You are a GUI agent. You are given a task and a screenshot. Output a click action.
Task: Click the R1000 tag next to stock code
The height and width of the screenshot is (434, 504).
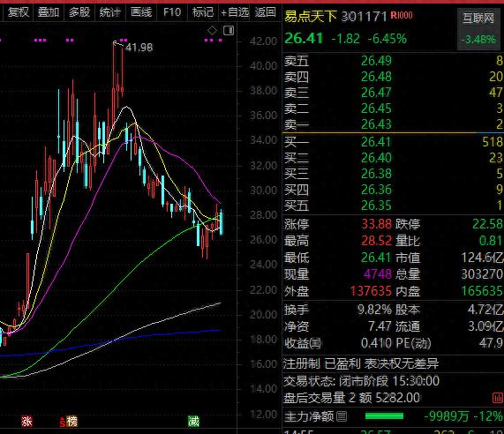(x=402, y=15)
